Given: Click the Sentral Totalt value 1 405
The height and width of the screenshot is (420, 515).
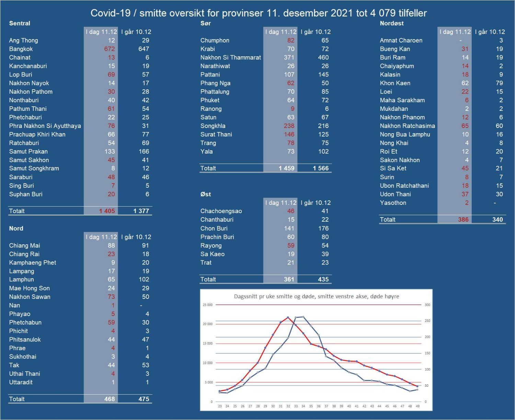Looking at the screenshot, I should click(107, 211).
